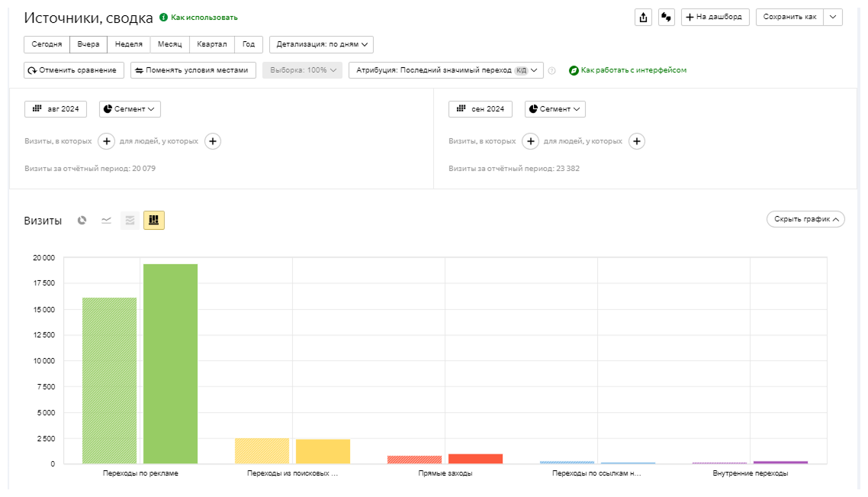Select stacked area chart icon

pyautogui.click(x=130, y=221)
